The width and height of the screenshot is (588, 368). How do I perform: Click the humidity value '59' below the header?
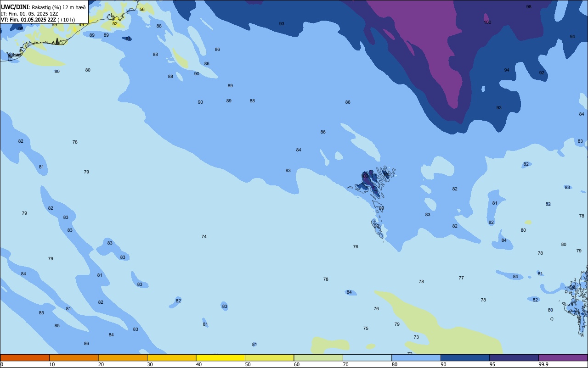[x=54, y=25]
